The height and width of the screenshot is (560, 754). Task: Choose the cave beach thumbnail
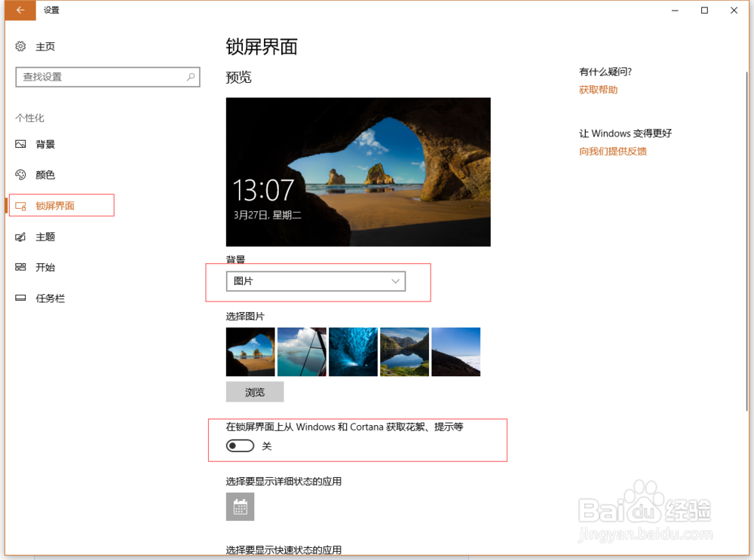[x=250, y=352]
